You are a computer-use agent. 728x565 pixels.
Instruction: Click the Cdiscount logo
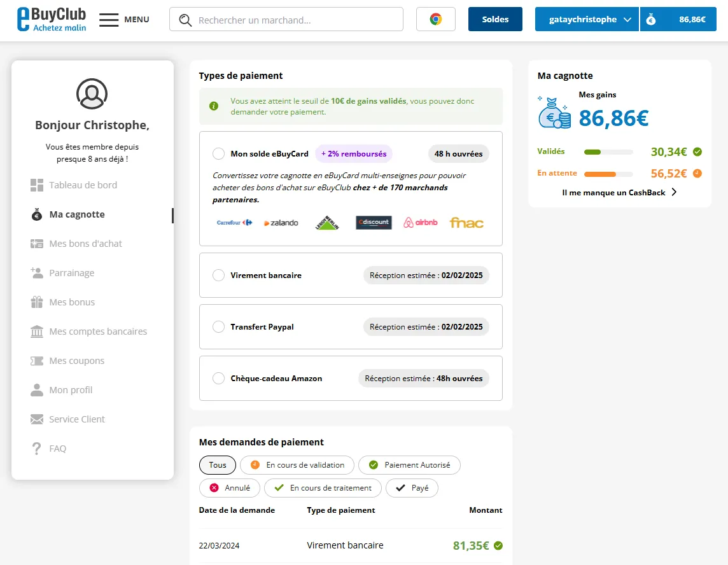pyautogui.click(x=374, y=223)
